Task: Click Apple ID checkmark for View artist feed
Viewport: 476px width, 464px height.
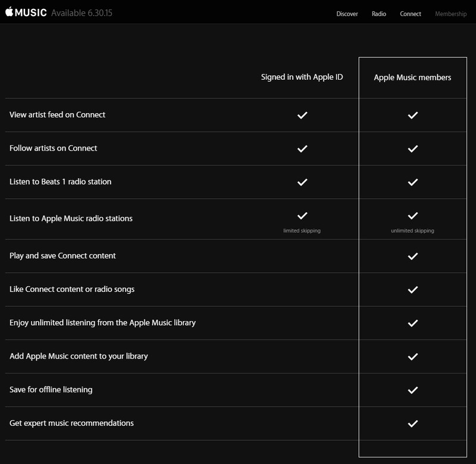Action: 302,115
